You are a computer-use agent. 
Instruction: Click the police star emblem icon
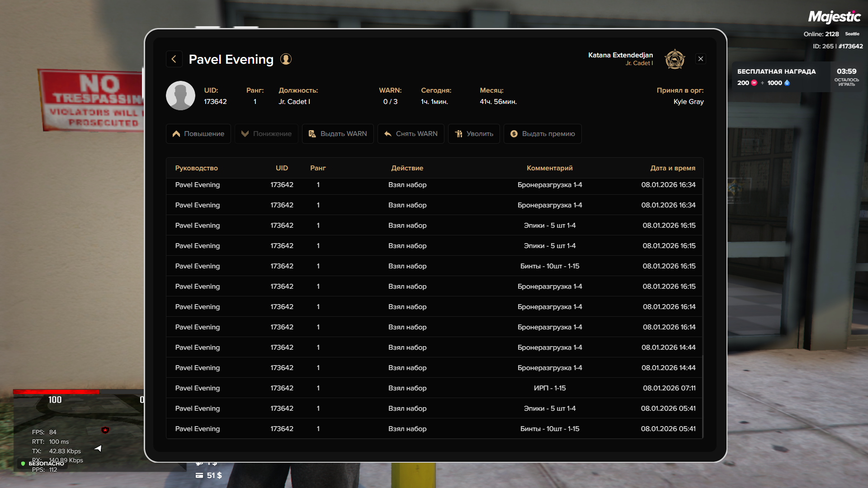click(675, 59)
